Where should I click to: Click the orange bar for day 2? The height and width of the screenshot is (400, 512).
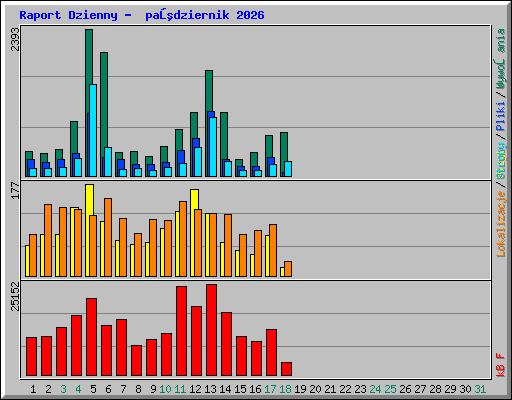pos(48,240)
